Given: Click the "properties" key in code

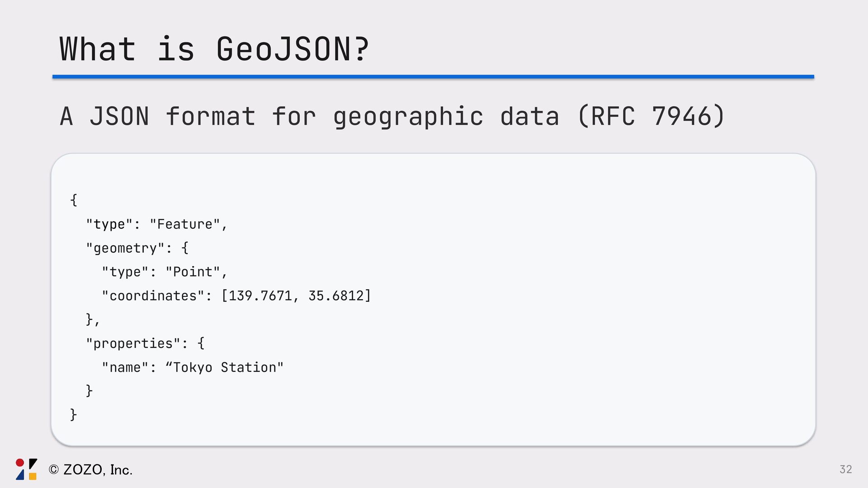Looking at the screenshot, I should coord(133,343).
